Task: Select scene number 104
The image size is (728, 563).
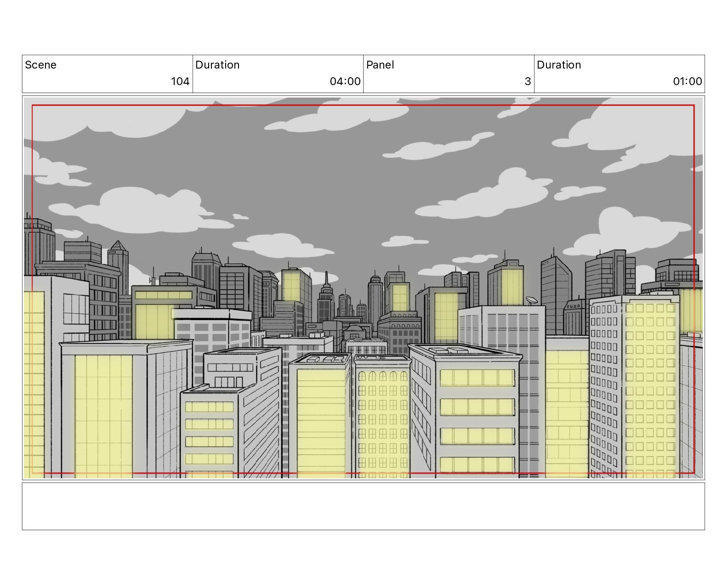Action: pyautogui.click(x=180, y=81)
